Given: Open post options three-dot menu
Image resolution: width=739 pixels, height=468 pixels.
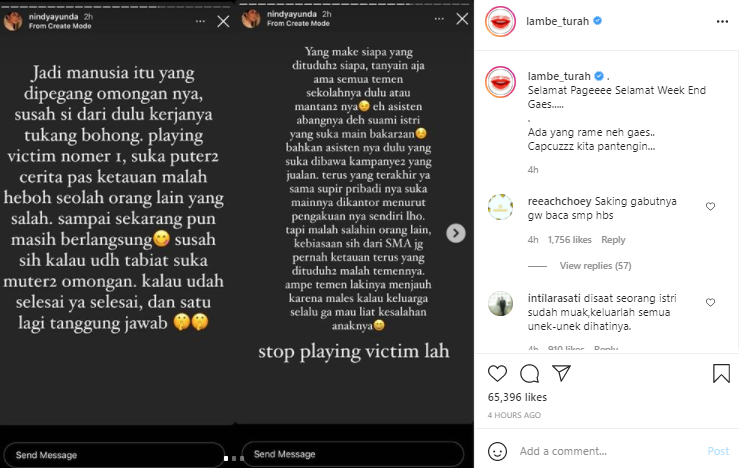Looking at the screenshot, I should click(x=722, y=22).
